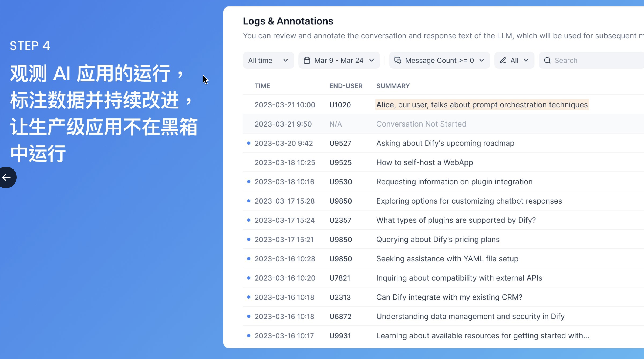Click the blue dot on the U2357 row
The width and height of the screenshot is (644, 359).
(249, 220)
